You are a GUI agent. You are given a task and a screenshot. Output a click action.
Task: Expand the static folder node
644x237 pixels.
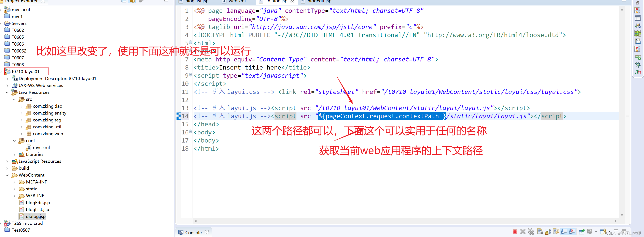[14, 189]
